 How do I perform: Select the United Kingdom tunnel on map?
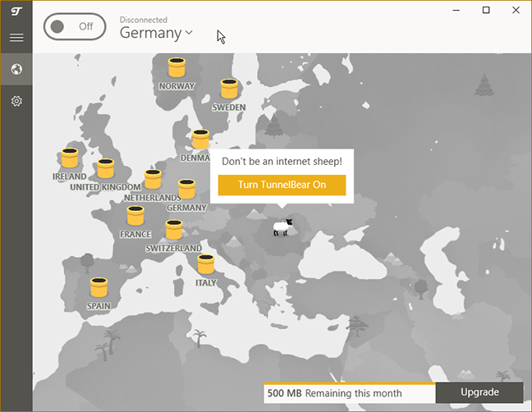coord(106,168)
